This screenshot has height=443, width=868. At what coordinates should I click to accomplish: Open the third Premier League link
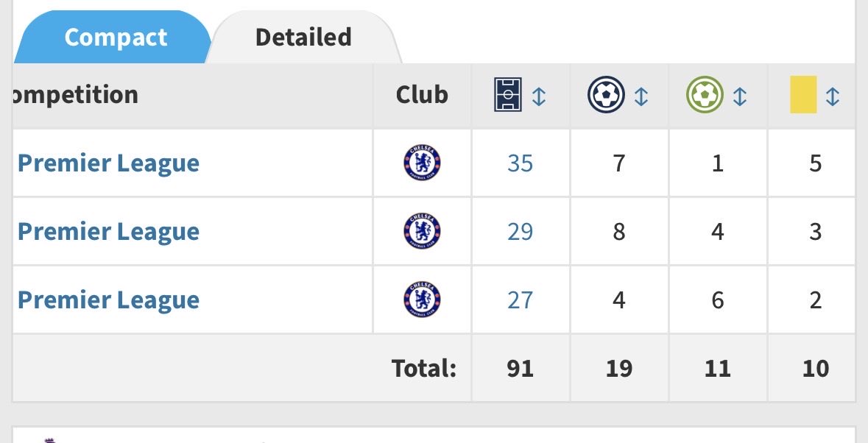pyautogui.click(x=108, y=300)
